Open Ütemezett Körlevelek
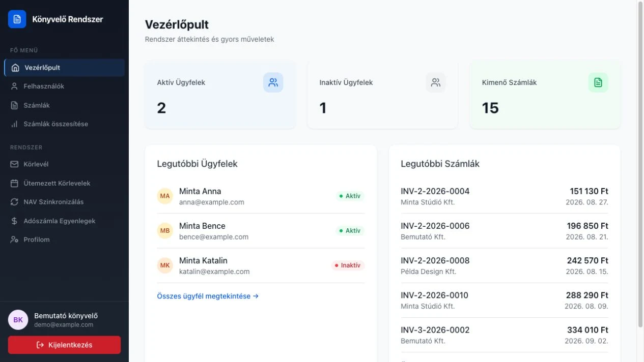This screenshot has width=644, height=362. 64,183
